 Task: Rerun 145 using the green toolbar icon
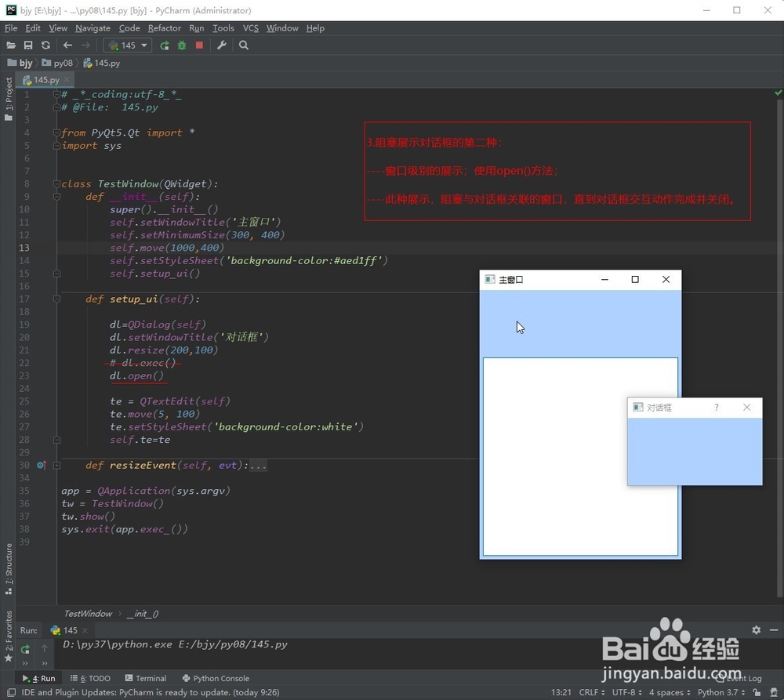[x=164, y=45]
